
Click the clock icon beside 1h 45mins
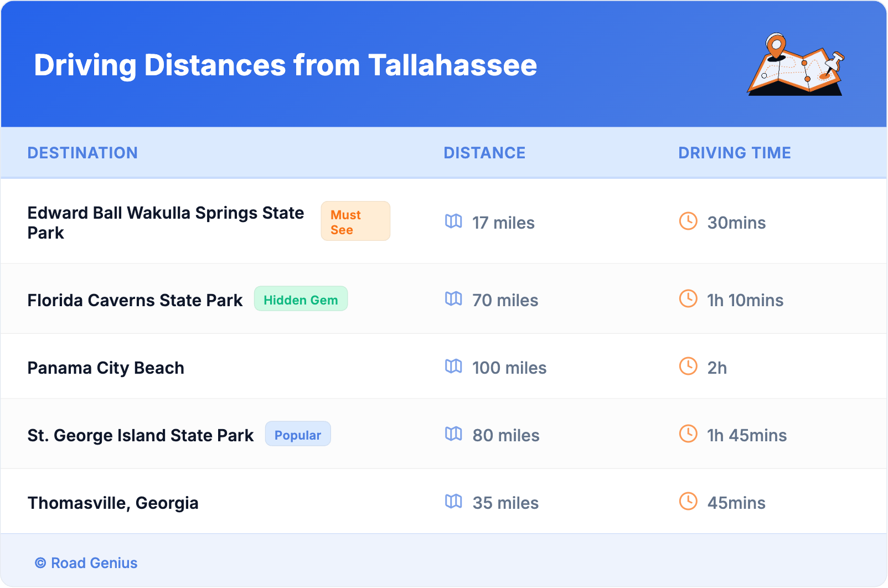coord(688,434)
